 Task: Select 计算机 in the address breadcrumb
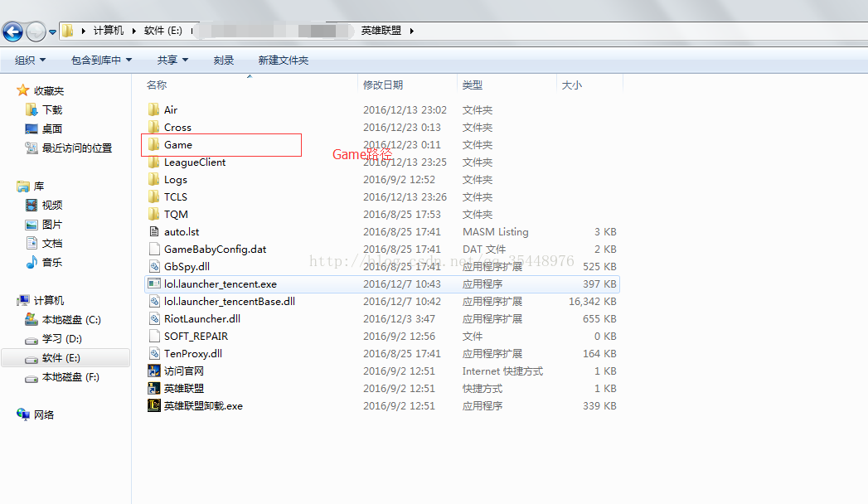click(x=109, y=31)
